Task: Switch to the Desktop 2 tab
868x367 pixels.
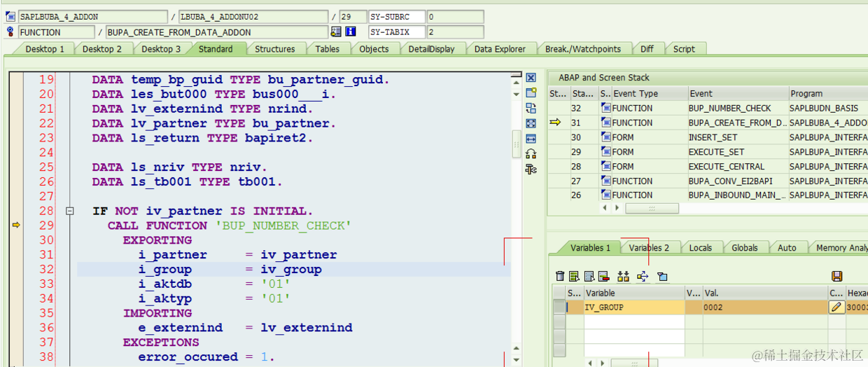Action: tap(102, 49)
